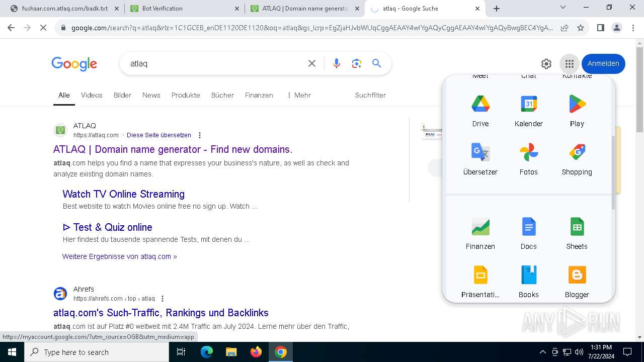Screen dimensions: 644x362
Task: Open notification center icon
Action: point(627,352)
